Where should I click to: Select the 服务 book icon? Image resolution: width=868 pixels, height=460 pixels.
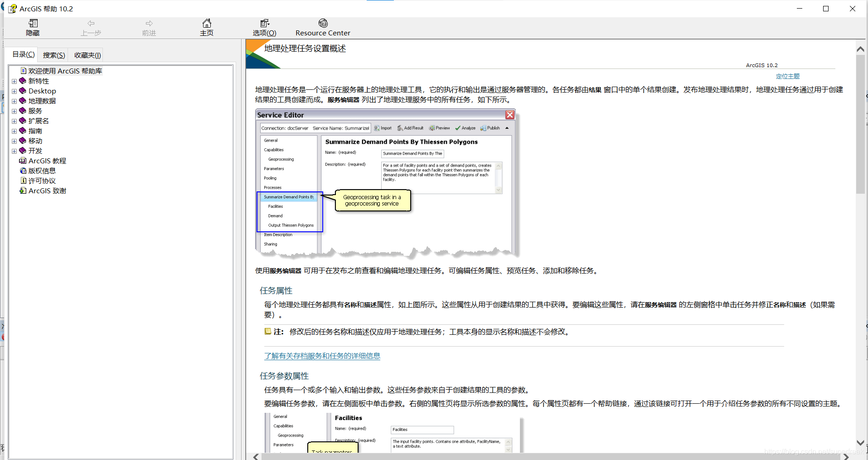(x=23, y=111)
